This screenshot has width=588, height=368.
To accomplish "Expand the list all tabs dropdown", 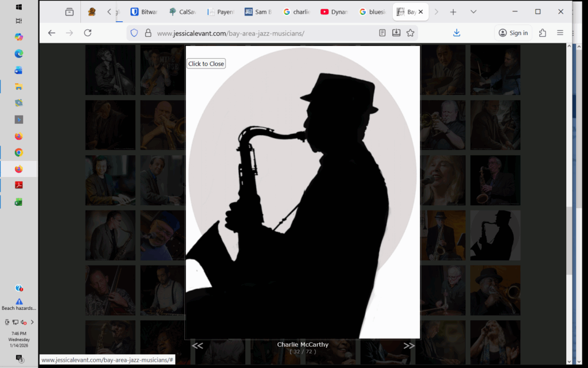I will click(x=473, y=11).
